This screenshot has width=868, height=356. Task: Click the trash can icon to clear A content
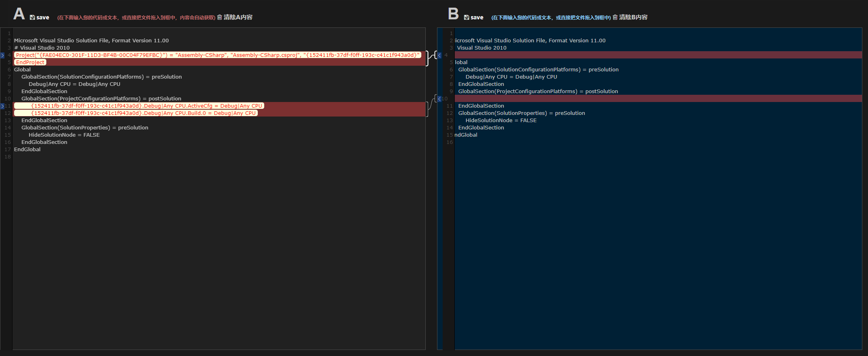tap(220, 17)
